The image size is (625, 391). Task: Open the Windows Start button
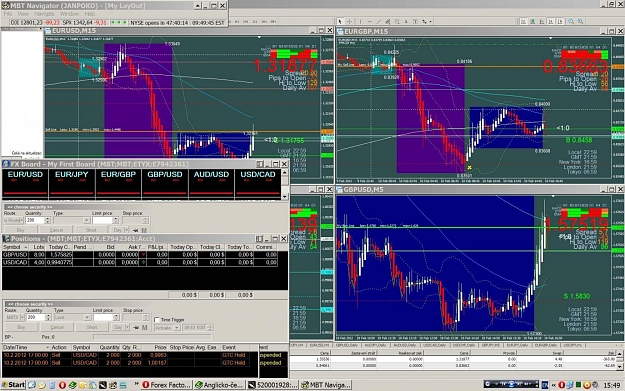pyautogui.click(x=13, y=385)
